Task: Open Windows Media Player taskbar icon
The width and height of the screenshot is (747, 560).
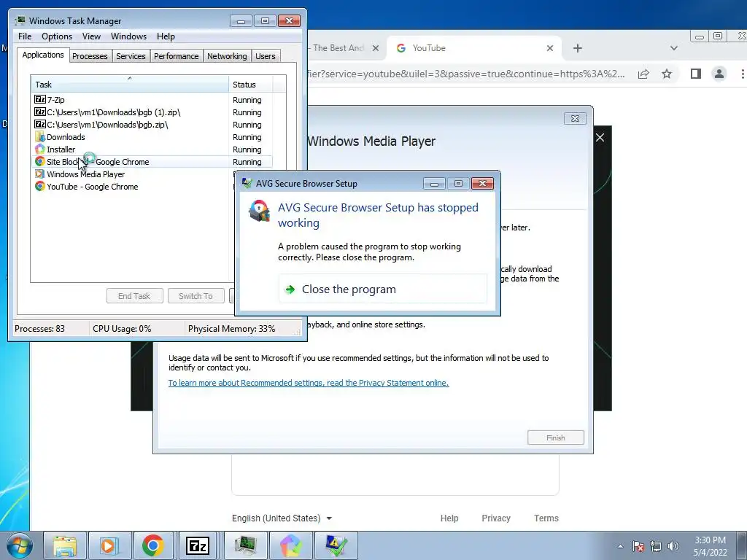Action: (x=109, y=545)
